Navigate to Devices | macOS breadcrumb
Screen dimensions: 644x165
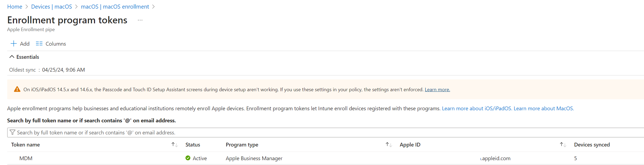point(52,7)
